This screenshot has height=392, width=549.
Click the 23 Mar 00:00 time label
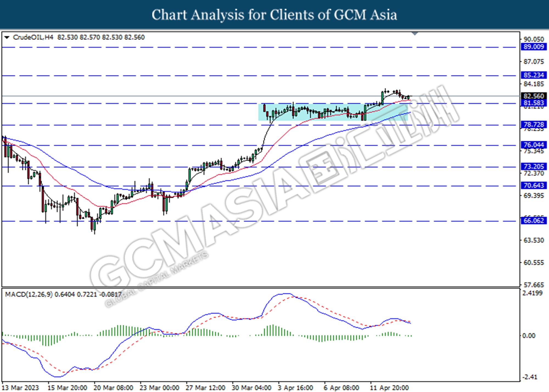point(159,388)
